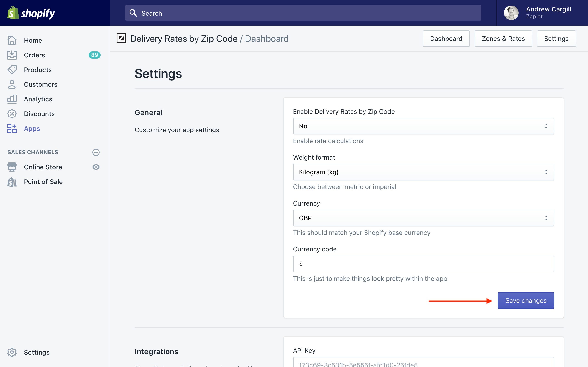The height and width of the screenshot is (367, 588).
Task: Add a sales channel with plus icon
Action: [96, 152]
